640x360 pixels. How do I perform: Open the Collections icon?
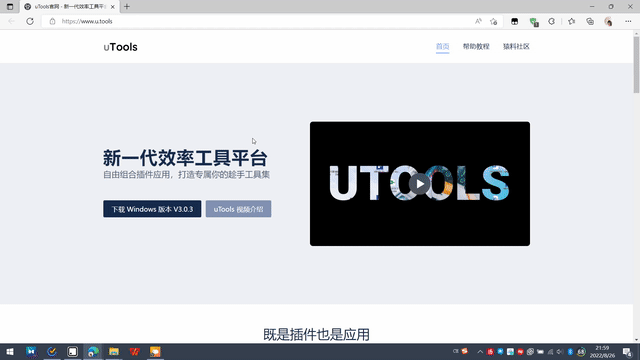590,21
